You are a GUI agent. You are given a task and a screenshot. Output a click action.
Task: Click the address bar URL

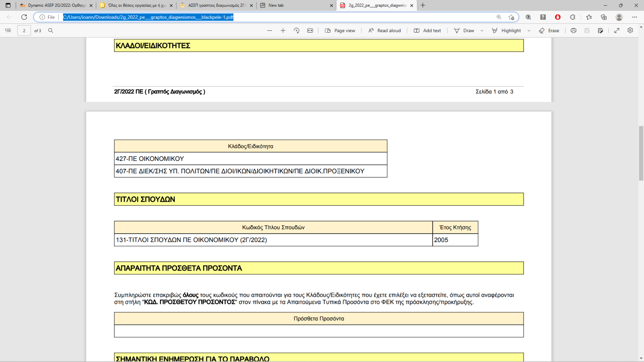click(x=148, y=17)
